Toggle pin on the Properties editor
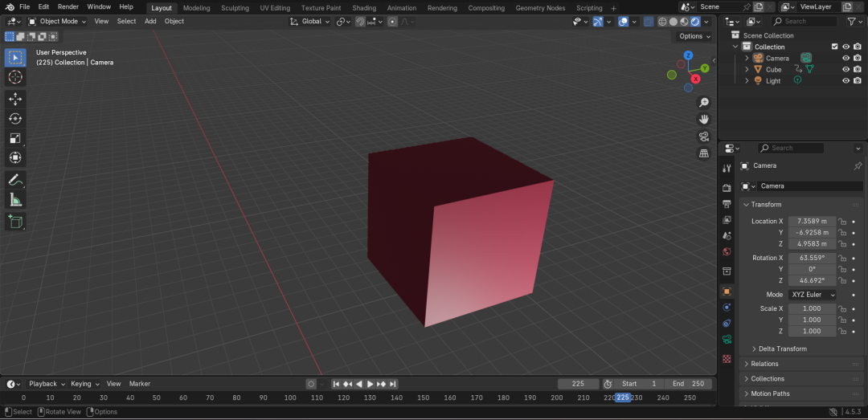The image size is (868, 420). (858, 165)
